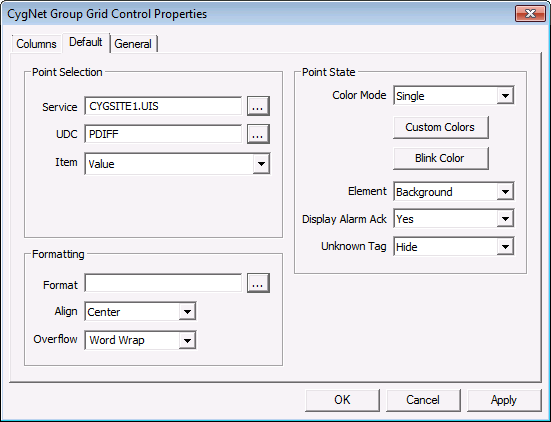Click the Format input field
This screenshot has height=422, width=551.
click(163, 283)
